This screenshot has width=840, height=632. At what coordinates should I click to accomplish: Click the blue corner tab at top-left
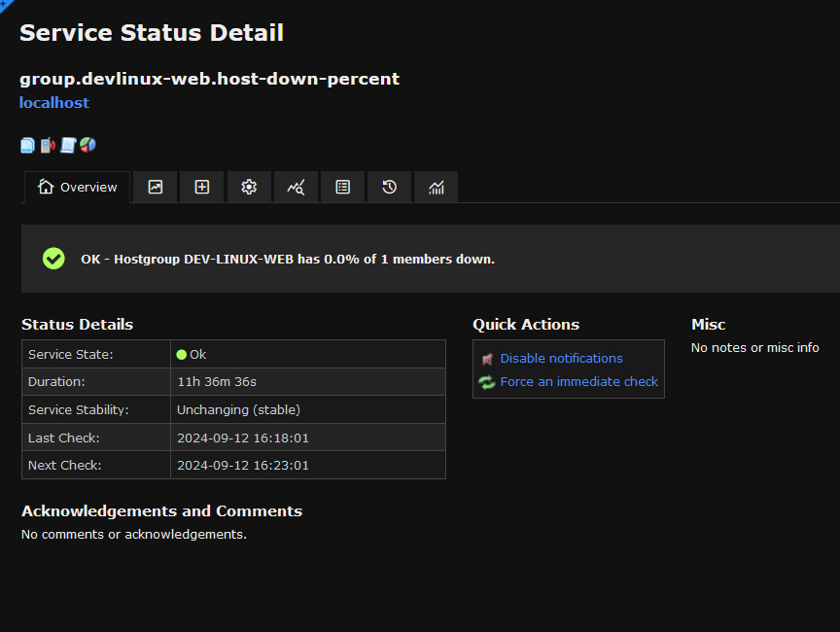tap(6, 5)
